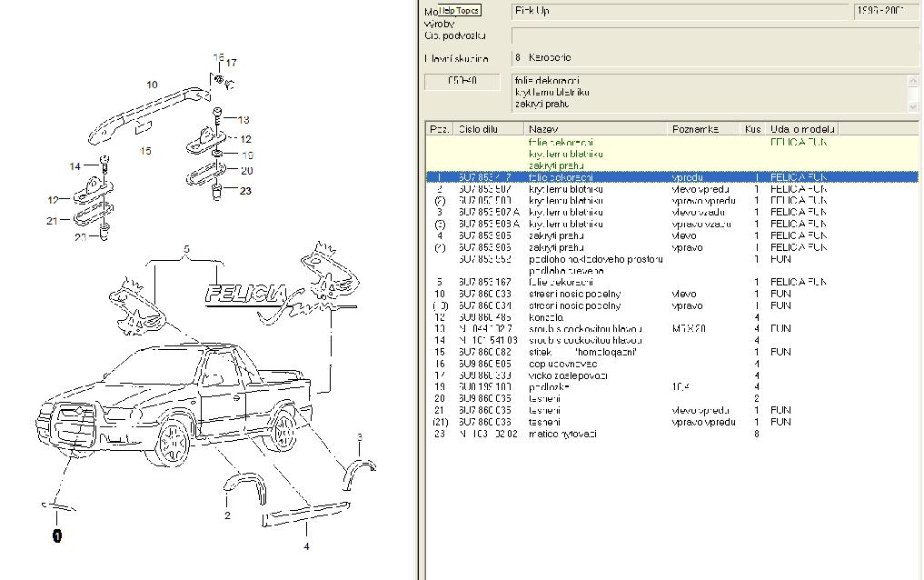
Task: Sort the parts list by Poz. column
Action: click(439, 129)
